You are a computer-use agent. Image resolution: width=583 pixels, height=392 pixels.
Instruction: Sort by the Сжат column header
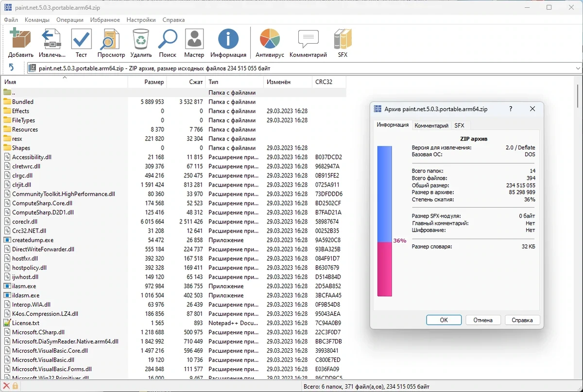coord(186,82)
